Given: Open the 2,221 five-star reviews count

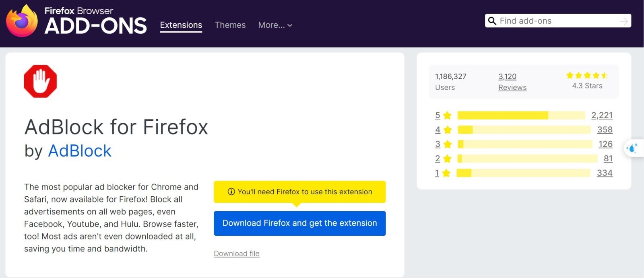Looking at the screenshot, I should pyautogui.click(x=602, y=115).
